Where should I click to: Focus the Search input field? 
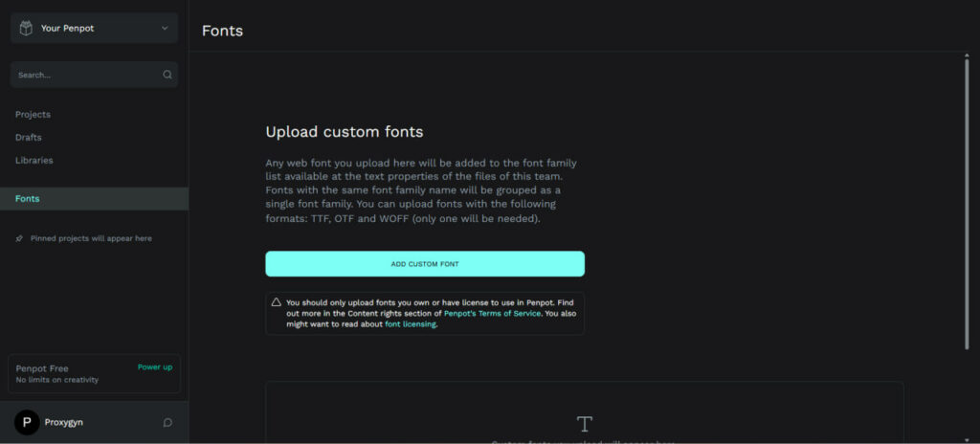coord(95,75)
